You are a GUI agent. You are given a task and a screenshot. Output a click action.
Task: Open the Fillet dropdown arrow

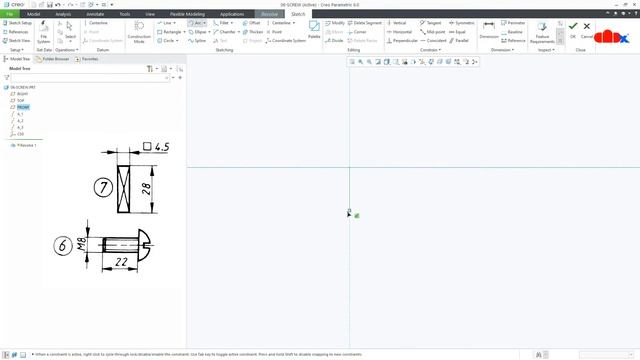pos(231,23)
